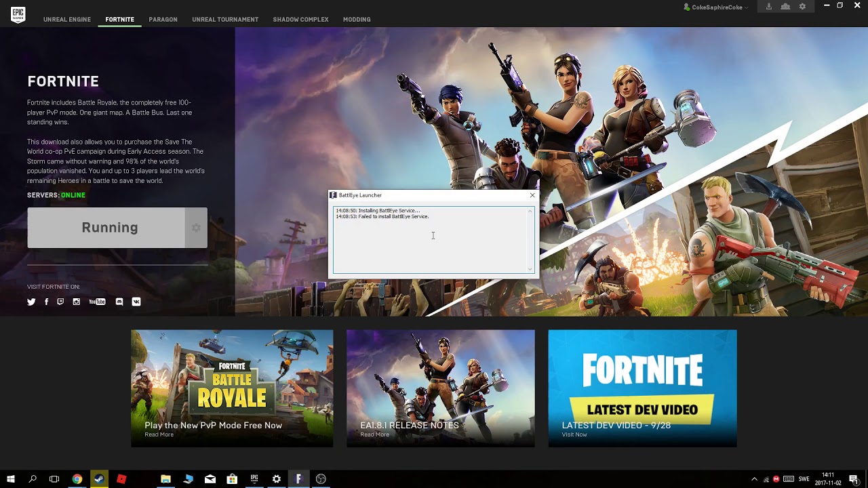
Task: Open Roblox from the taskbar
Action: pos(121,479)
